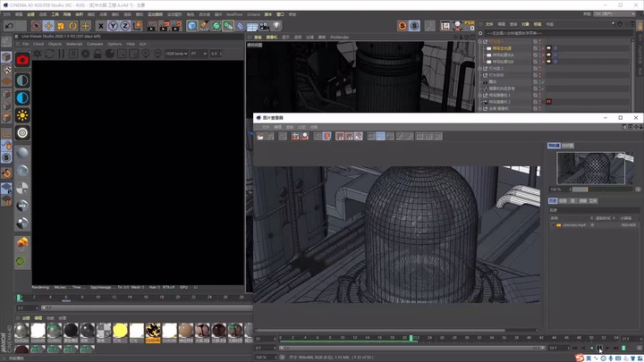This screenshot has width=644, height=362.
Task: Click the green sphere material swatch
Action: tap(21, 262)
